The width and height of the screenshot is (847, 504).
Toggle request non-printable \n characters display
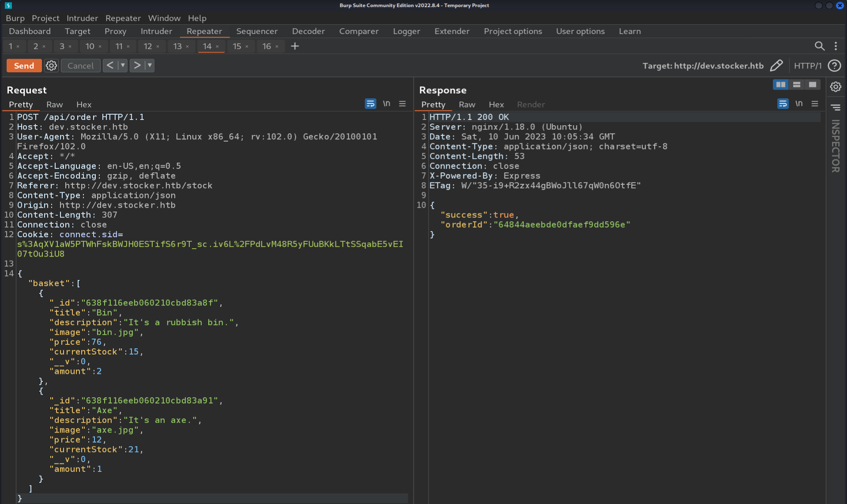[x=386, y=104]
